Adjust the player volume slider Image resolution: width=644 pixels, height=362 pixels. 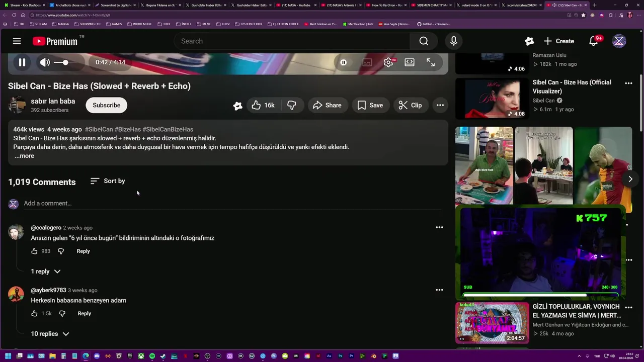coord(62,62)
